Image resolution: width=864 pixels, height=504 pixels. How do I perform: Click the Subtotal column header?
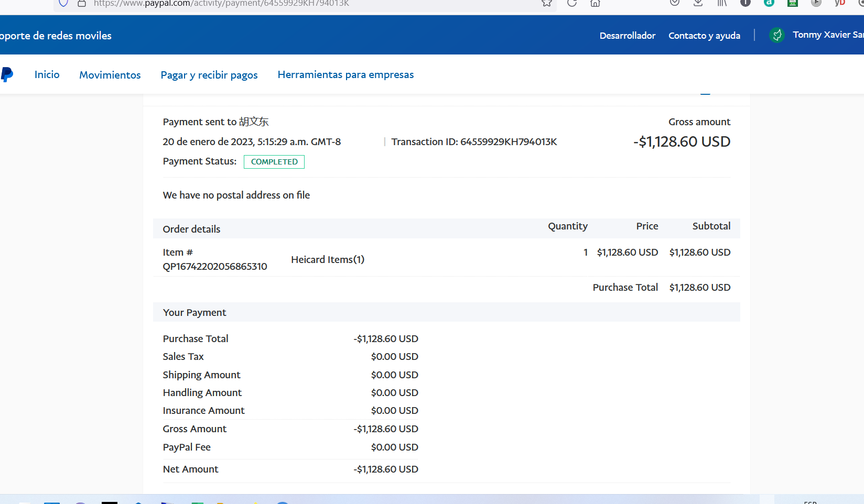[x=711, y=226]
